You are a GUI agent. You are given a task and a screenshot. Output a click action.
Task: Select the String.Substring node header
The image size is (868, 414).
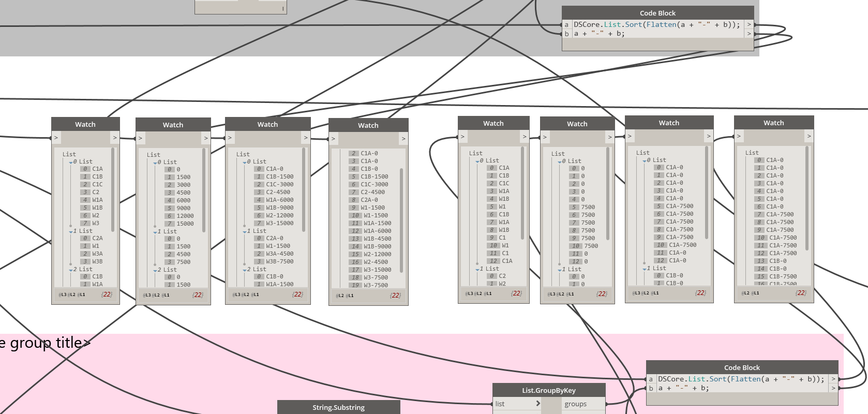338,407
